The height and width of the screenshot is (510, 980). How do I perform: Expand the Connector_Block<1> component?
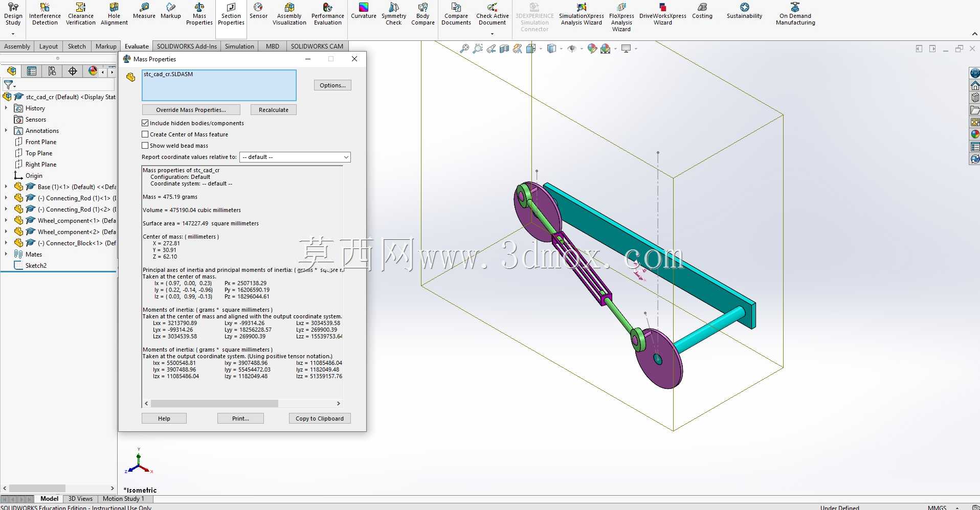point(6,243)
